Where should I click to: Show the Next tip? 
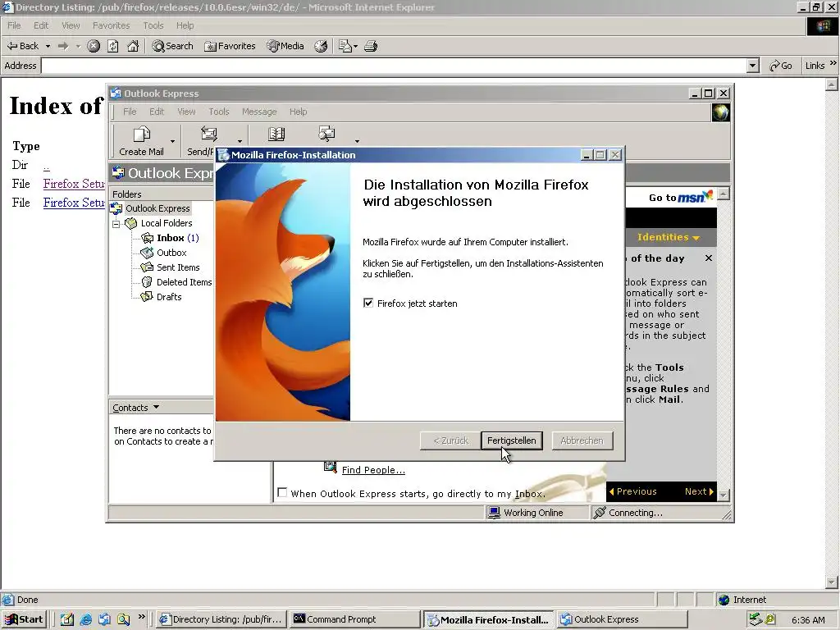(x=699, y=491)
